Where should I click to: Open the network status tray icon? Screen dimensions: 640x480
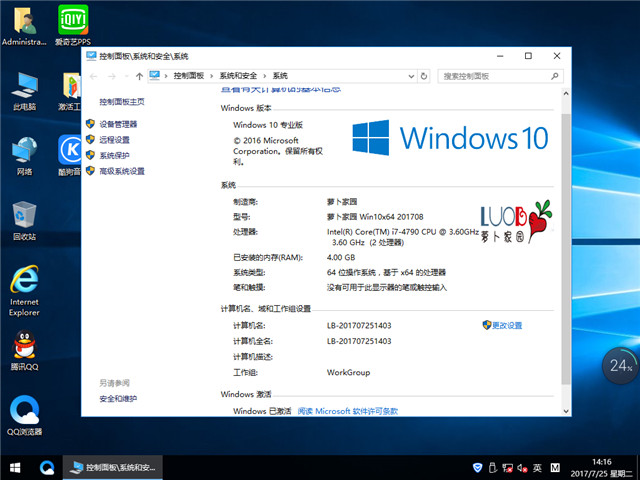[x=507, y=468]
